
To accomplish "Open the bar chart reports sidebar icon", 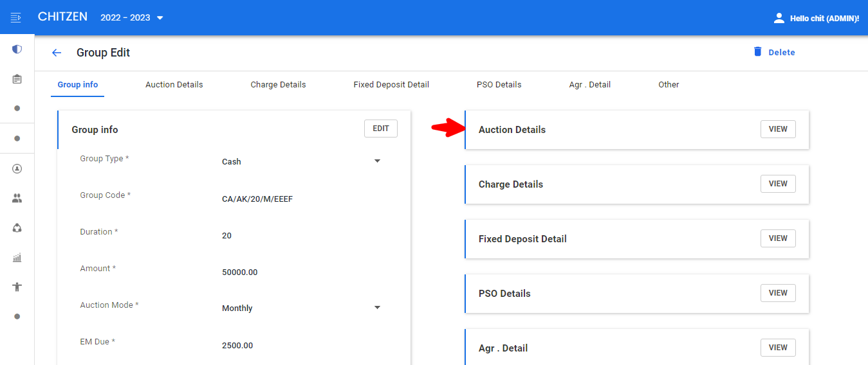I will (x=17, y=258).
